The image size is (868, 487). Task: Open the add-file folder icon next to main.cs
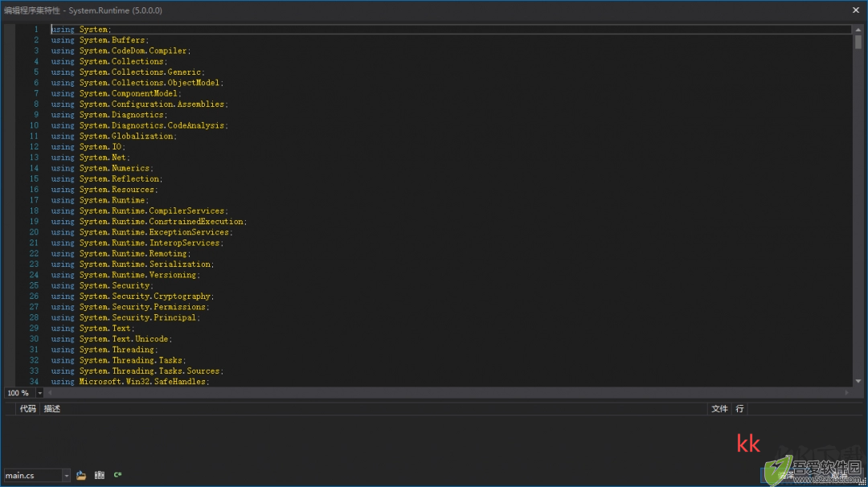[x=81, y=475]
